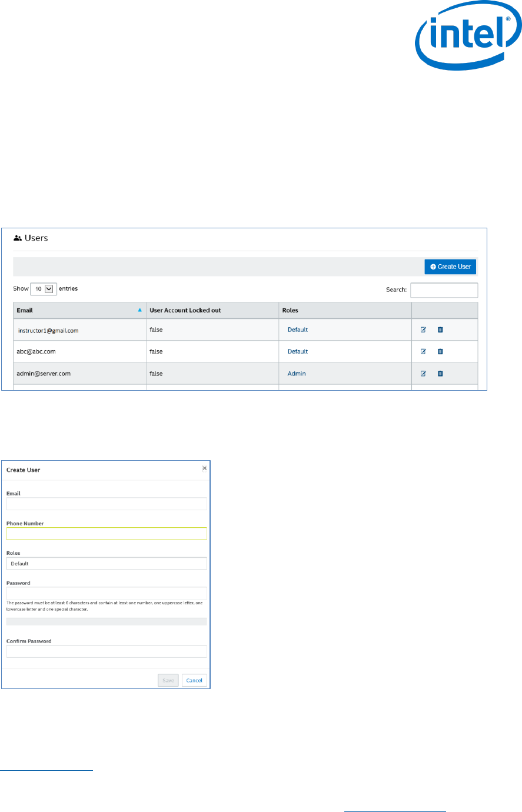Edit the abc@abc.com user
The image size is (522, 812).
click(423, 351)
